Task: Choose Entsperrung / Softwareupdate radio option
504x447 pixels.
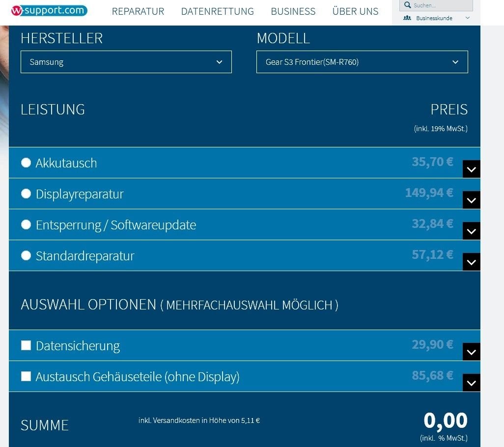Action: click(x=26, y=224)
